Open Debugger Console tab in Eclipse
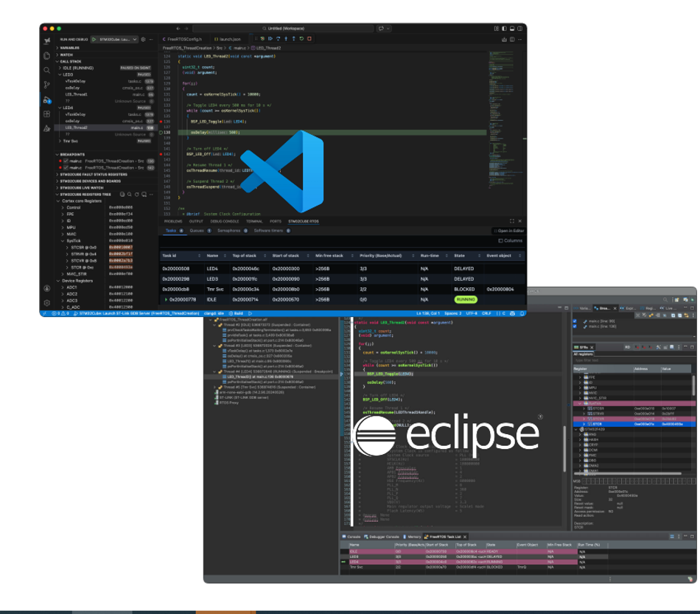The image size is (700, 614). (382, 537)
